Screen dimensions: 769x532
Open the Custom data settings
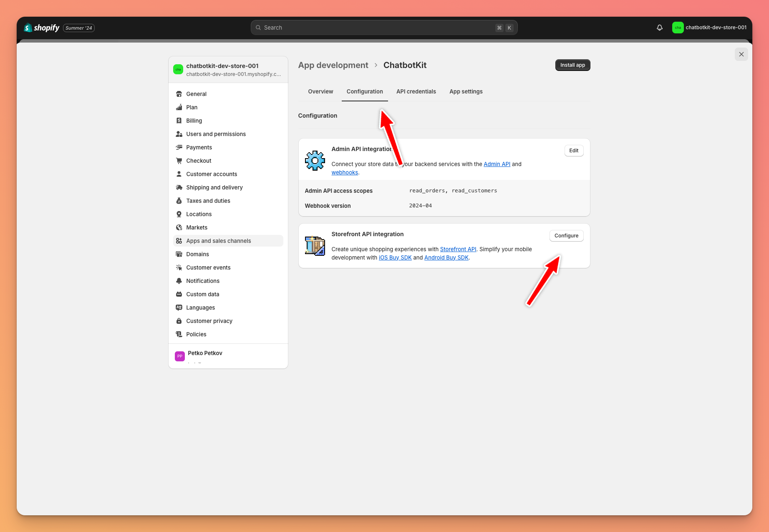[x=228, y=294]
